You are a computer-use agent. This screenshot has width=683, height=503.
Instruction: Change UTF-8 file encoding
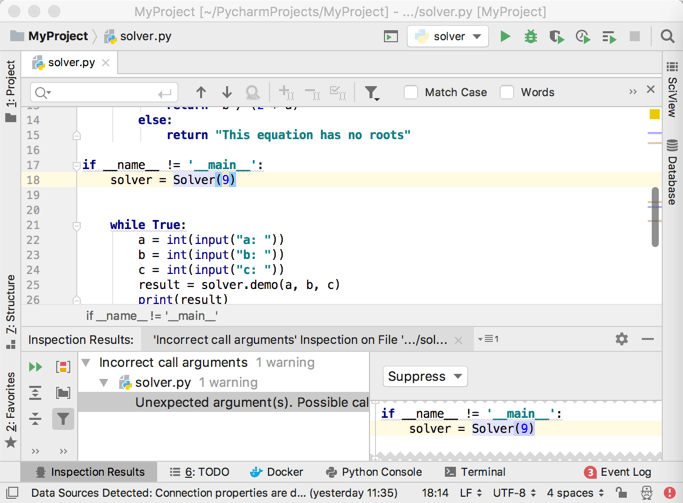point(514,493)
